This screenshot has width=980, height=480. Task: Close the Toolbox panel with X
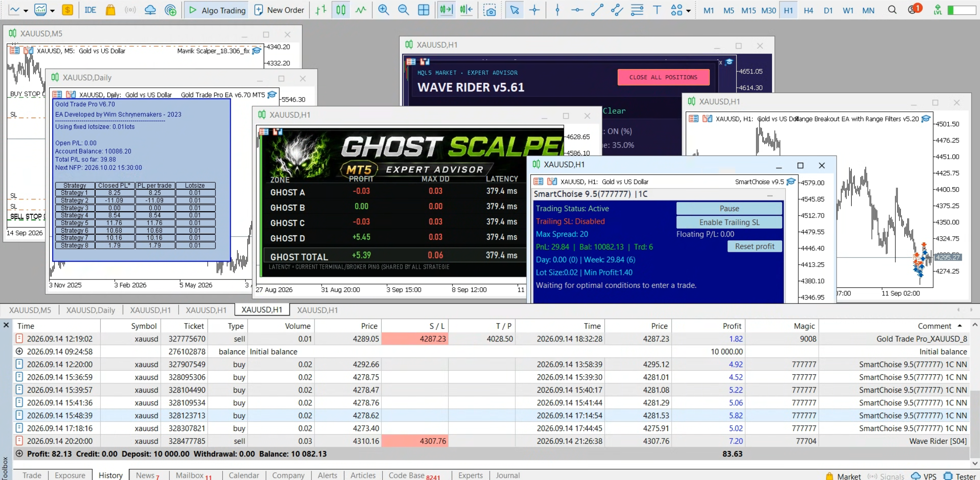[6, 325]
